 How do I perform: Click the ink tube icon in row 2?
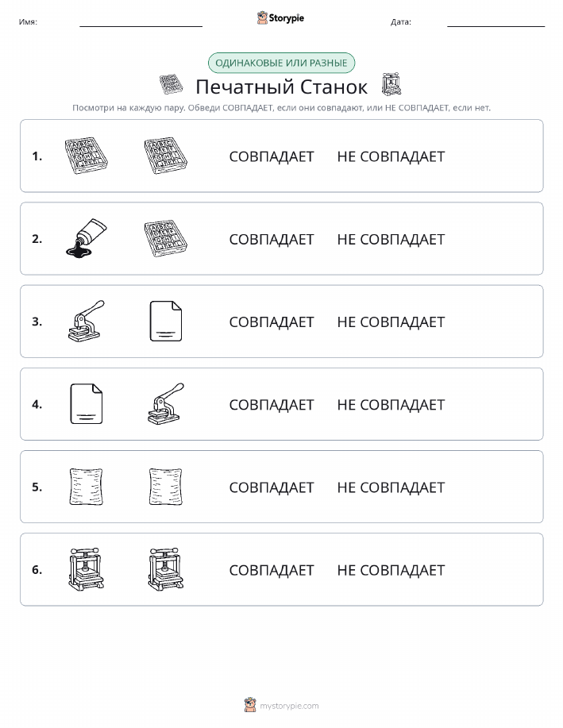tap(87, 238)
